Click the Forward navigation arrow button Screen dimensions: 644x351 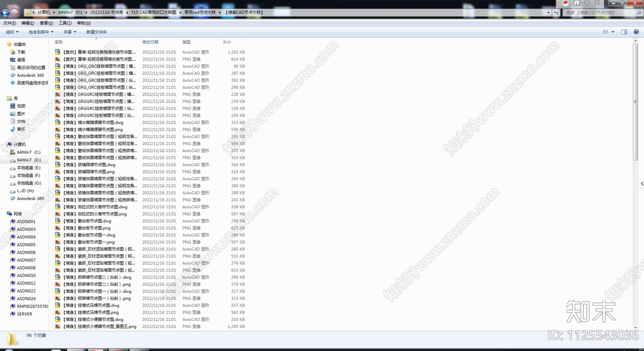[x=15, y=12]
